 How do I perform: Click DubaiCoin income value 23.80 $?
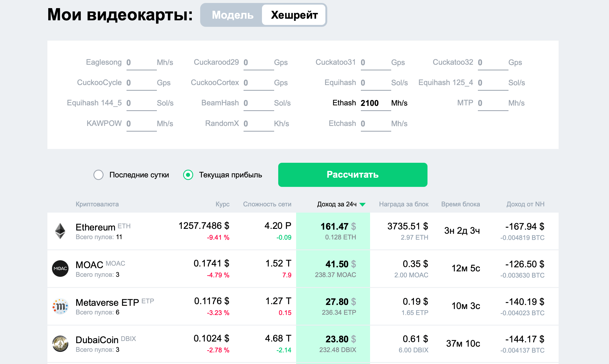(341, 339)
